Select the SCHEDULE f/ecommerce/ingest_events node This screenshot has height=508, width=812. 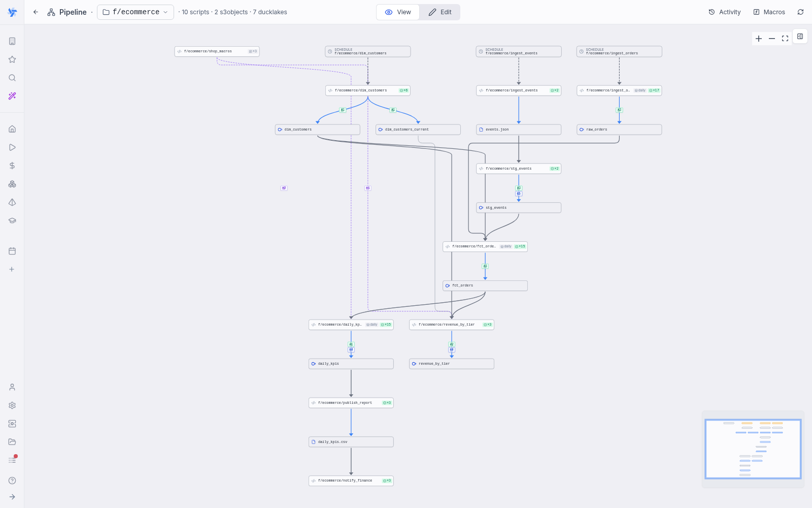click(x=519, y=51)
